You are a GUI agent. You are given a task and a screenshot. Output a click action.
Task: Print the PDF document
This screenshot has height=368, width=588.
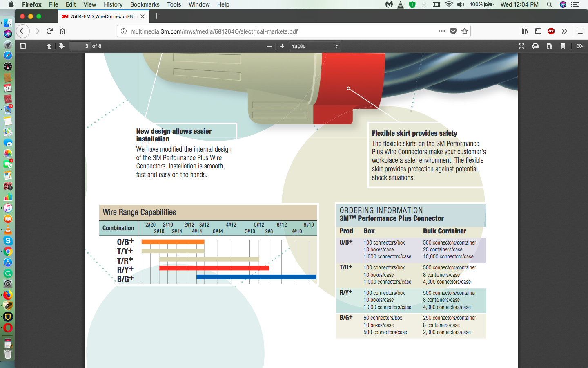pyautogui.click(x=535, y=46)
